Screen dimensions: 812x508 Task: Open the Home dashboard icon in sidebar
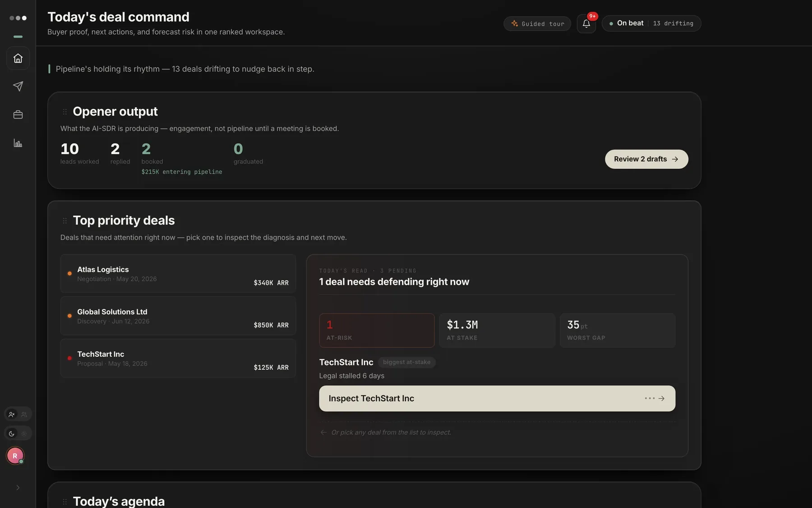click(18, 58)
